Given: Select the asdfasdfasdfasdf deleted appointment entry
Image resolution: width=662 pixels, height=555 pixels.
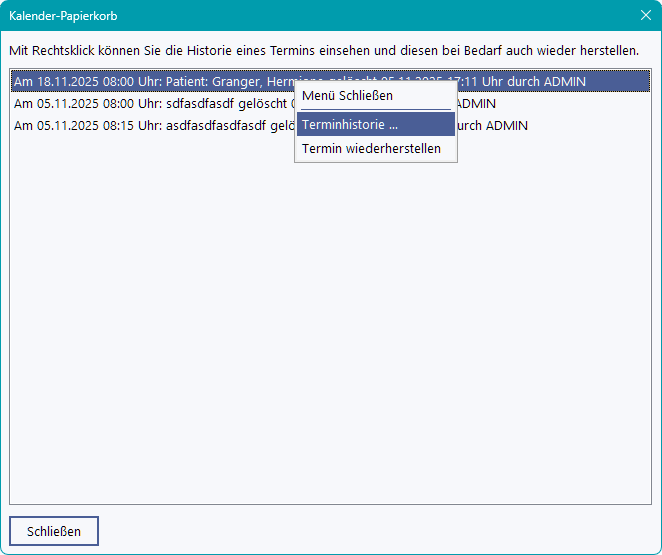Looking at the screenshot, I should tap(150, 125).
